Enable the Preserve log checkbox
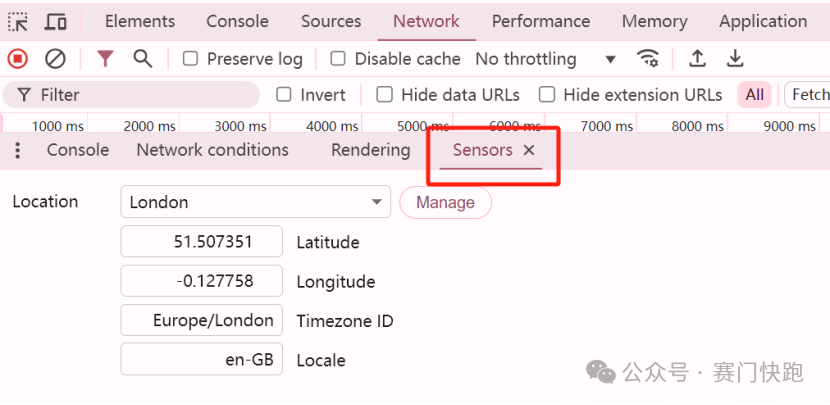The image size is (830, 405). point(191,59)
